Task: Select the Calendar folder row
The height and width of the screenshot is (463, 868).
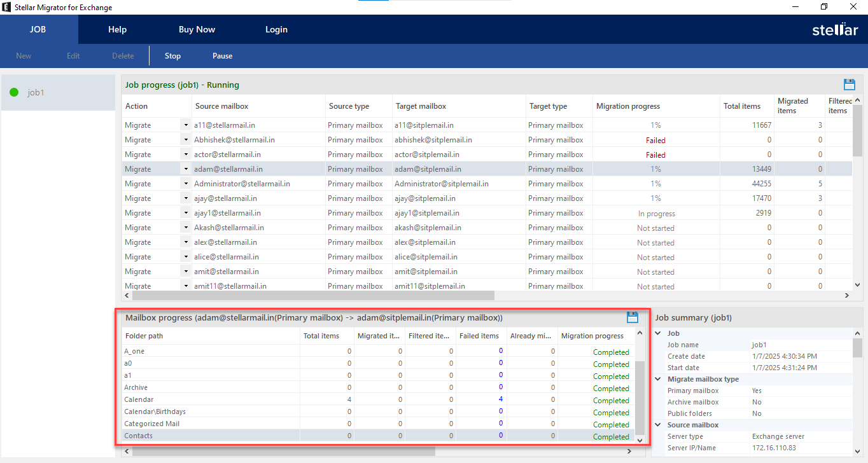Action: pos(378,399)
